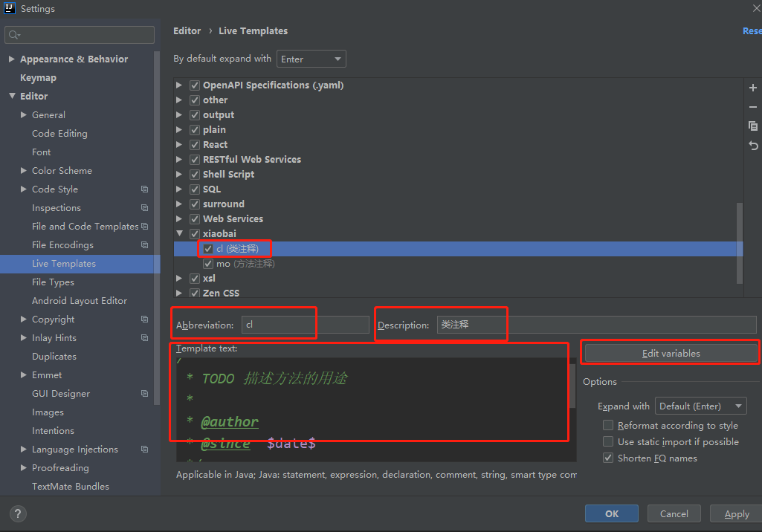Select Intentions in the settings tree
Image resolution: width=762 pixels, height=532 pixels.
click(x=53, y=431)
